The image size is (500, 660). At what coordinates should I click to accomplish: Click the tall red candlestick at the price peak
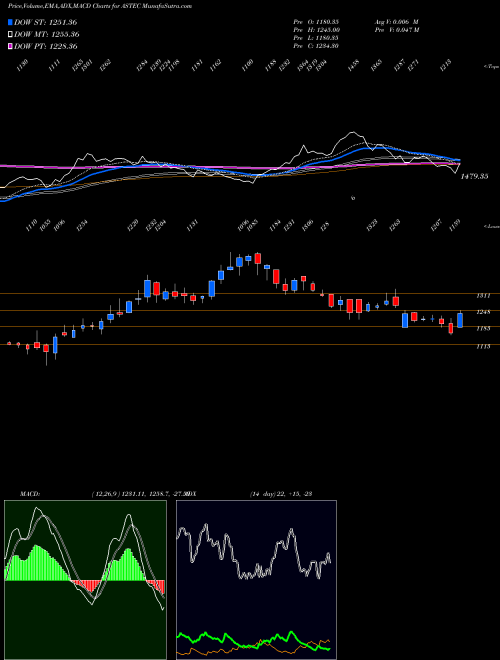click(258, 258)
